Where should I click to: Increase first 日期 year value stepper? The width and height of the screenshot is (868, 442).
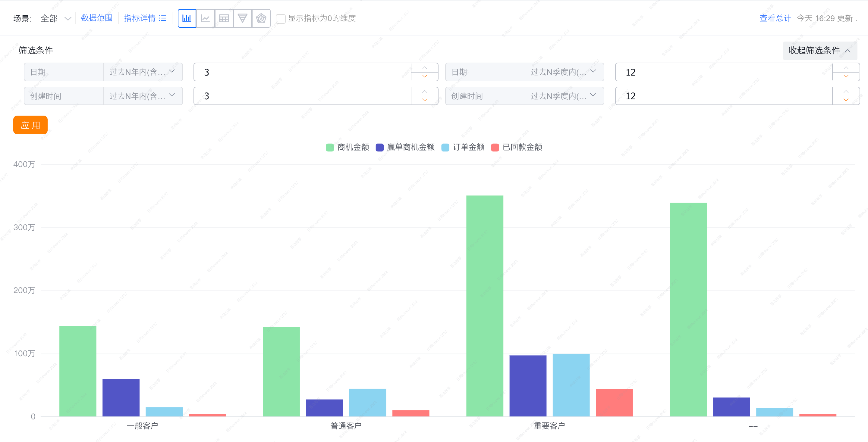pos(424,68)
